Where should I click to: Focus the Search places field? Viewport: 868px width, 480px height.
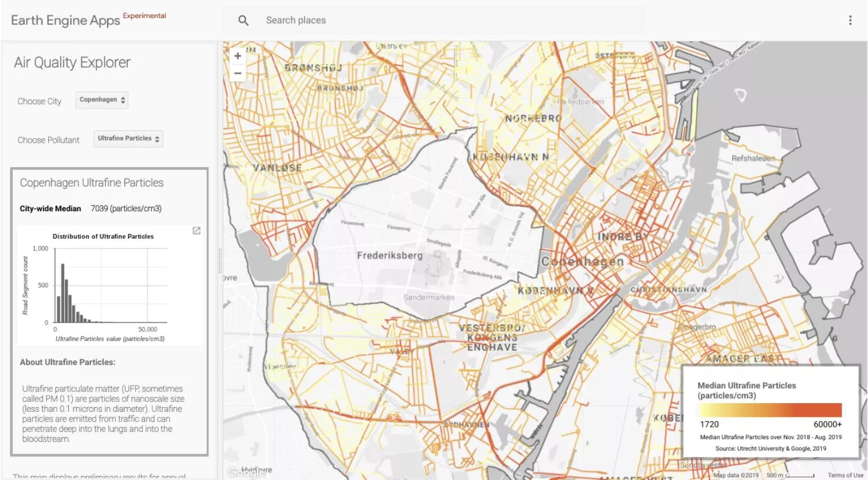point(434,20)
